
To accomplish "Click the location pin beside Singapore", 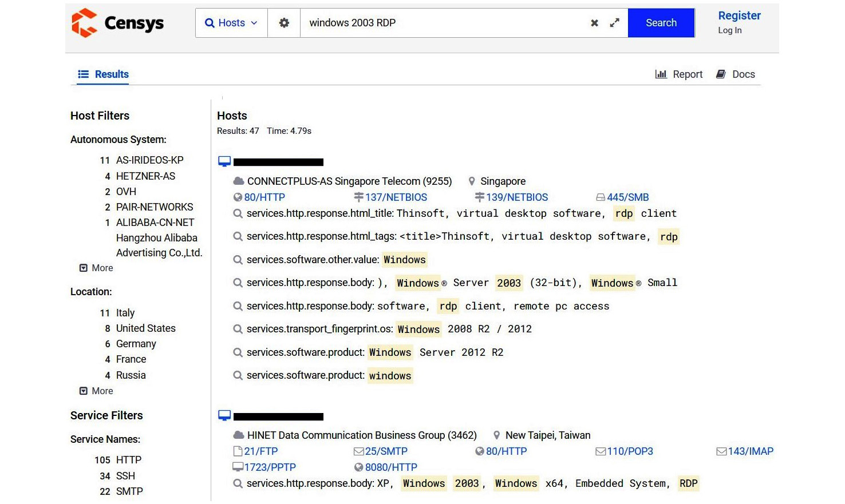I will tap(472, 181).
